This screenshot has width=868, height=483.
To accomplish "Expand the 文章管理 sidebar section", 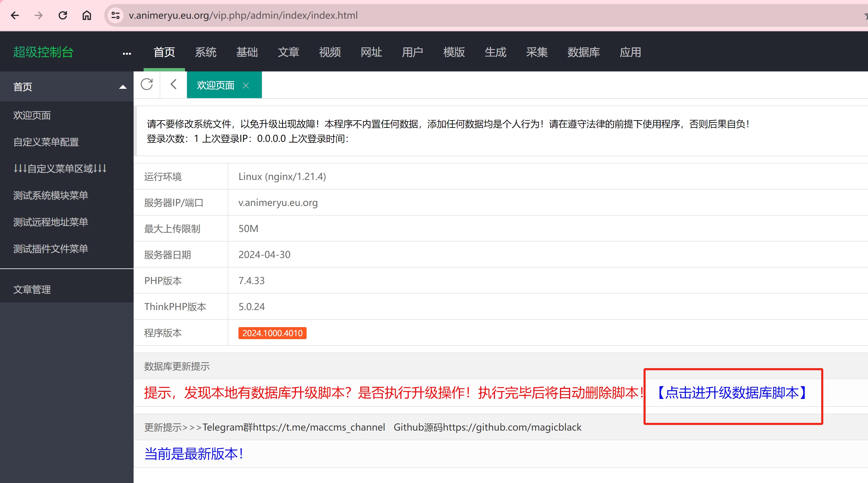I will [x=32, y=289].
